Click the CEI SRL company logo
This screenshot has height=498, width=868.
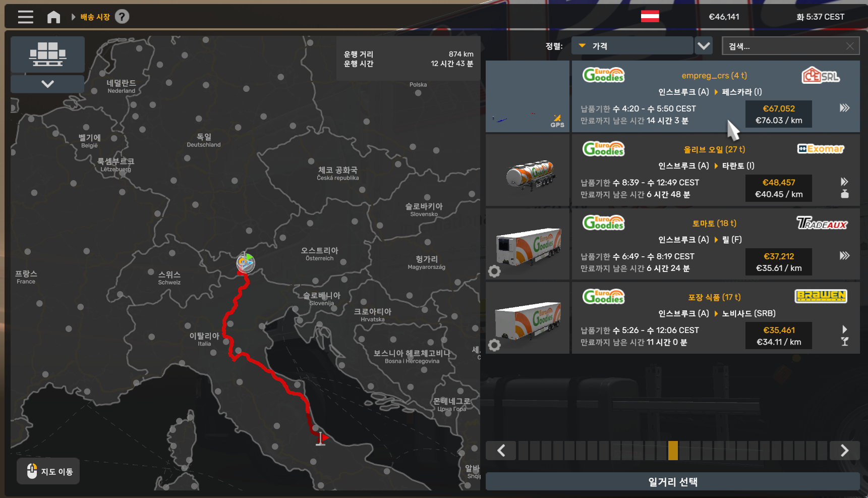[821, 76]
